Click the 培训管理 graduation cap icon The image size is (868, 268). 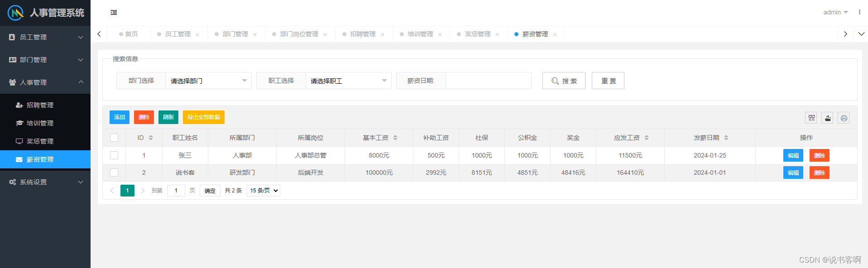19,123
